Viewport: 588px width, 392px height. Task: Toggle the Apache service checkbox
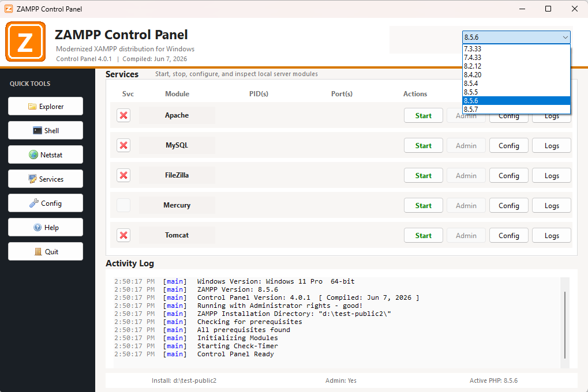(x=123, y=115)
